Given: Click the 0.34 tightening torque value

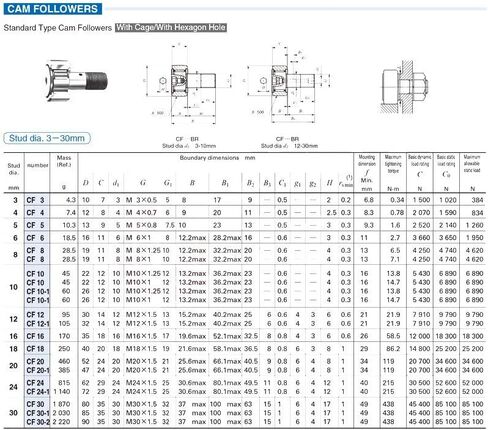Looking at the screenshot, I should [397, 200].
